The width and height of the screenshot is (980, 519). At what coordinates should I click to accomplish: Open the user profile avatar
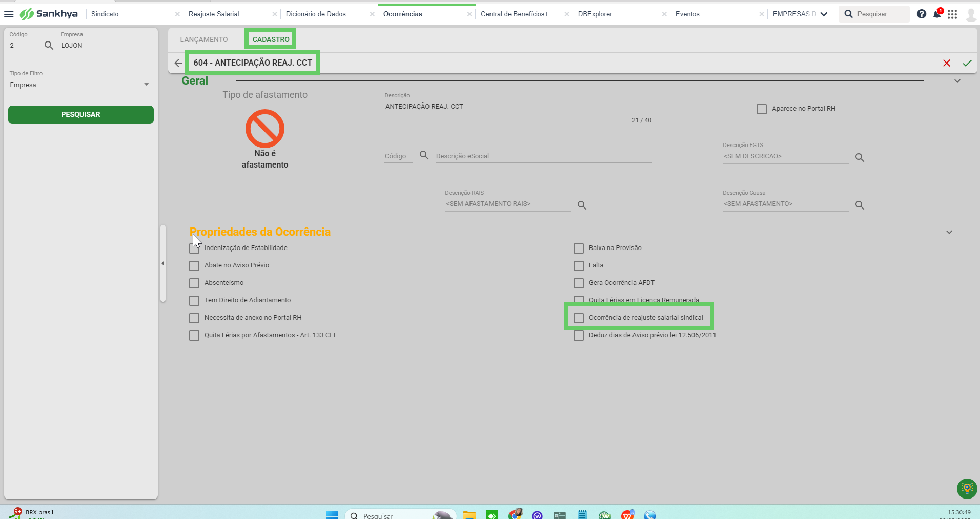pos(970,14)
